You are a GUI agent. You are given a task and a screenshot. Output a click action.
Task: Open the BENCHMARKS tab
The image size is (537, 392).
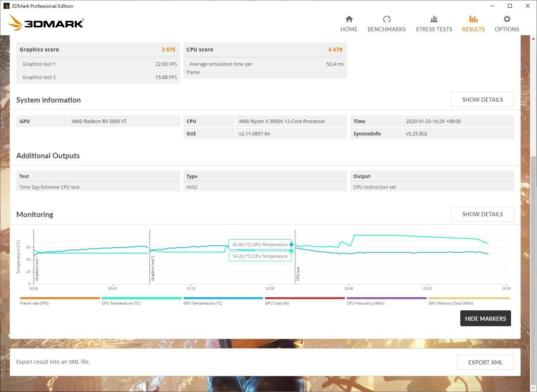tap(386, 24)
